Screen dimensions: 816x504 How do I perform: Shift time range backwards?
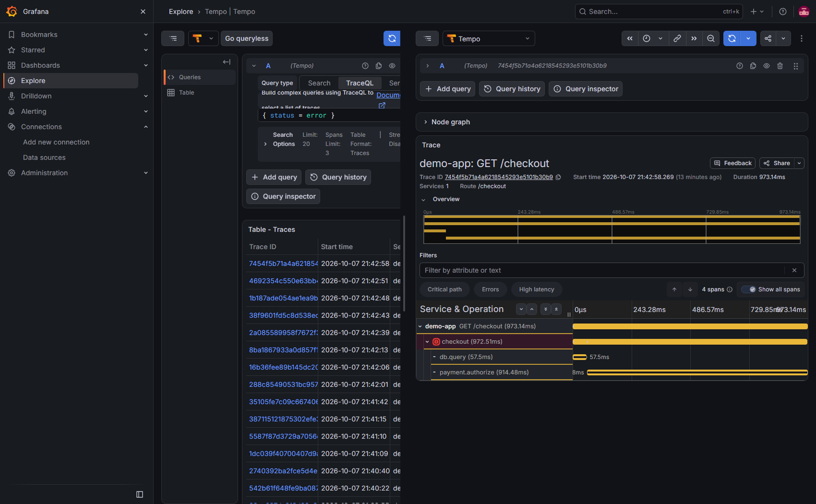pos(630,38)
